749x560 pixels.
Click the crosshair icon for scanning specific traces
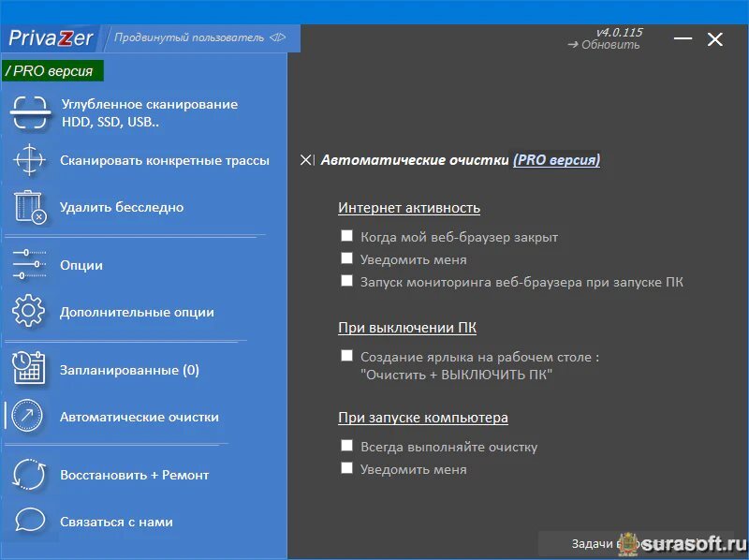point(30,160)
